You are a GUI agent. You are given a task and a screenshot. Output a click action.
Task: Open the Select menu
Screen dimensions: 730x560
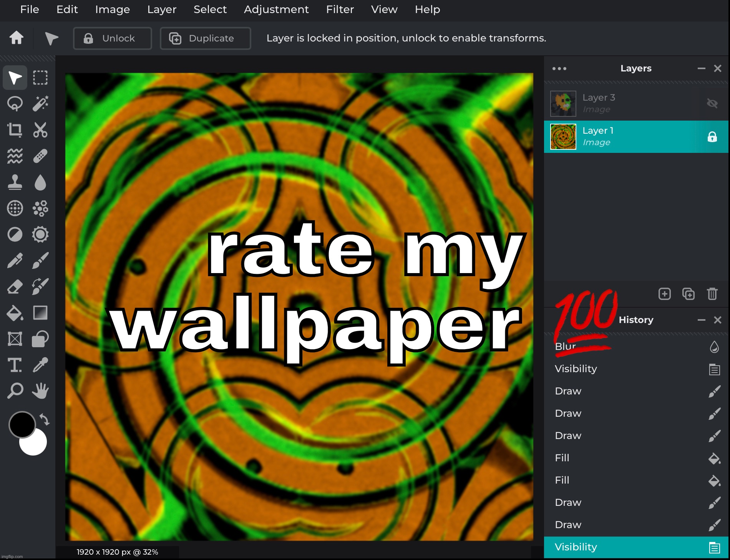tap(210, 9)
